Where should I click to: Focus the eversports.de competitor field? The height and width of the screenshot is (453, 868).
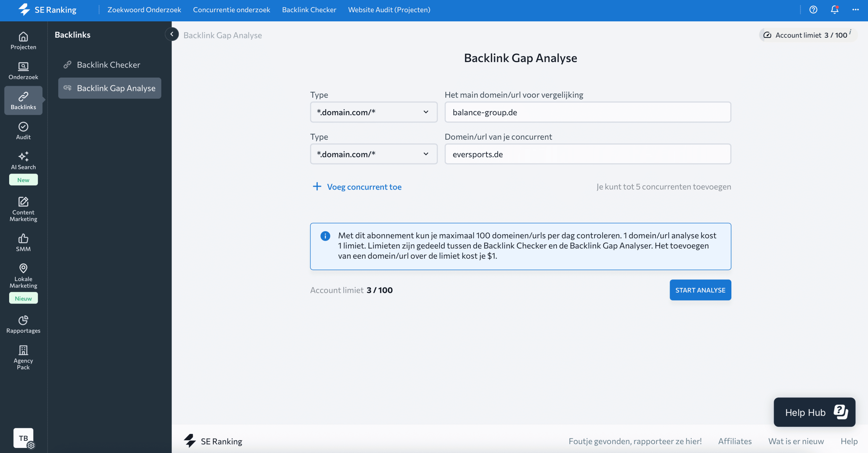588,154
